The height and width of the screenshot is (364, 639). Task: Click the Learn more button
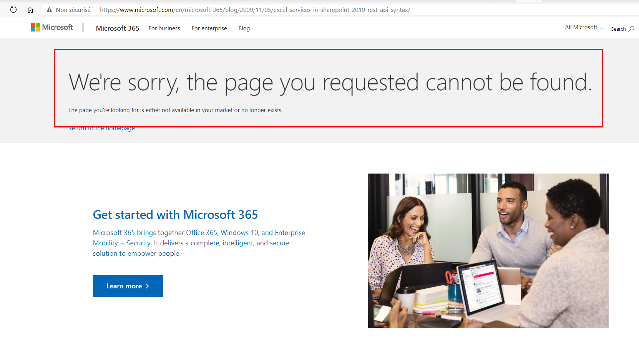click(128, 286)
